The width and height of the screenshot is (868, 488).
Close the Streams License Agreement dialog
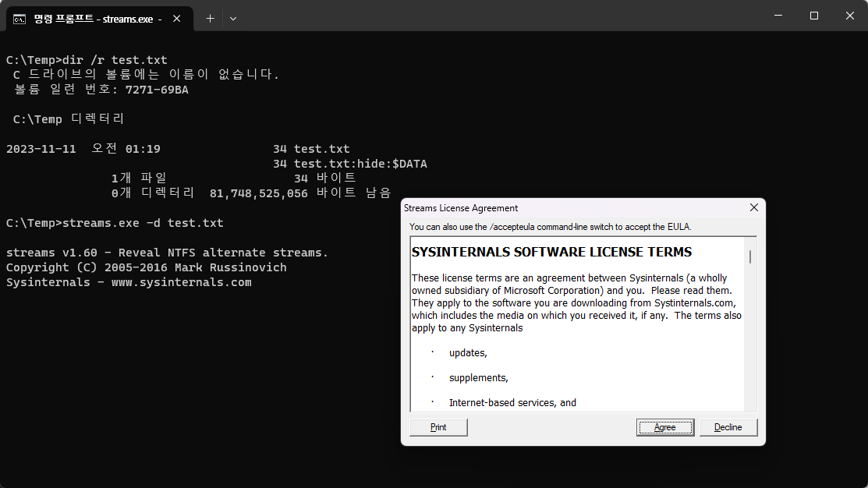tap(754, 207)
